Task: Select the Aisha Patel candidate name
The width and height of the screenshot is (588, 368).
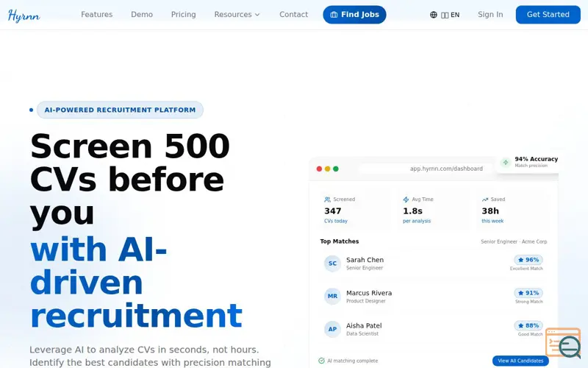Action: 364,325
